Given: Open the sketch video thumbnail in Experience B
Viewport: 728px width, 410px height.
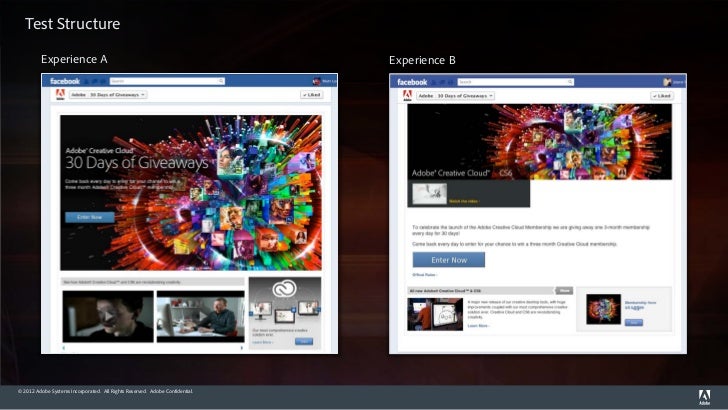Looking at the screenshot, I should [x=429, y=193].
